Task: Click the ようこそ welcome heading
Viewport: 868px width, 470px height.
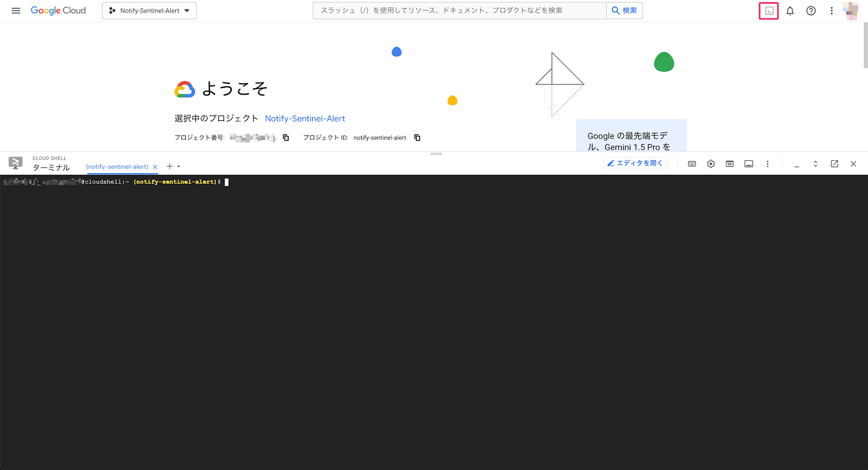Action: pos(234,89)
